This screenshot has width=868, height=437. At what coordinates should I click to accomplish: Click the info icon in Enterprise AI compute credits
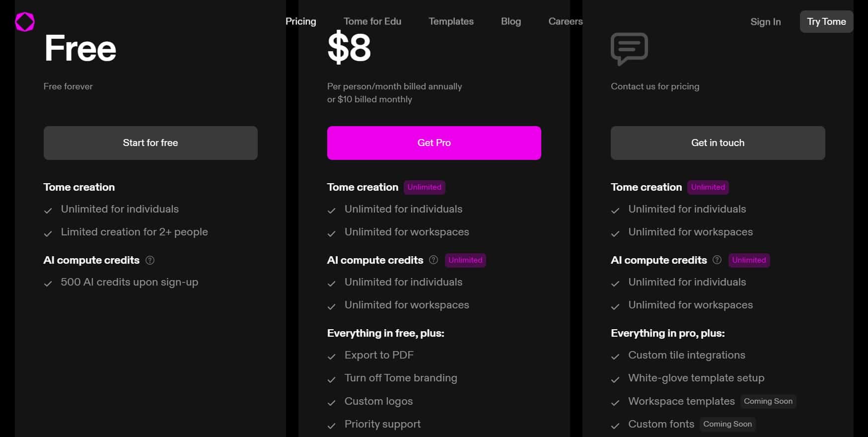tap(717, 260)
